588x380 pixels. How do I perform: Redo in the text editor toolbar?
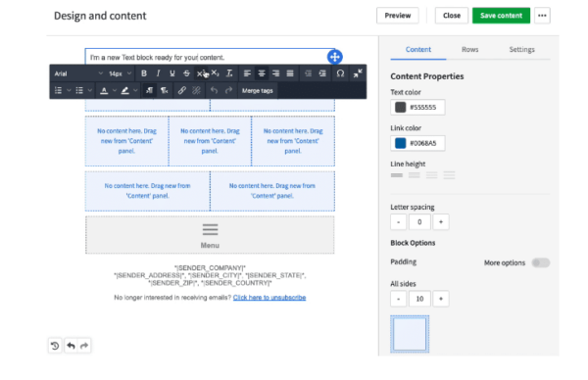point(228,90)
